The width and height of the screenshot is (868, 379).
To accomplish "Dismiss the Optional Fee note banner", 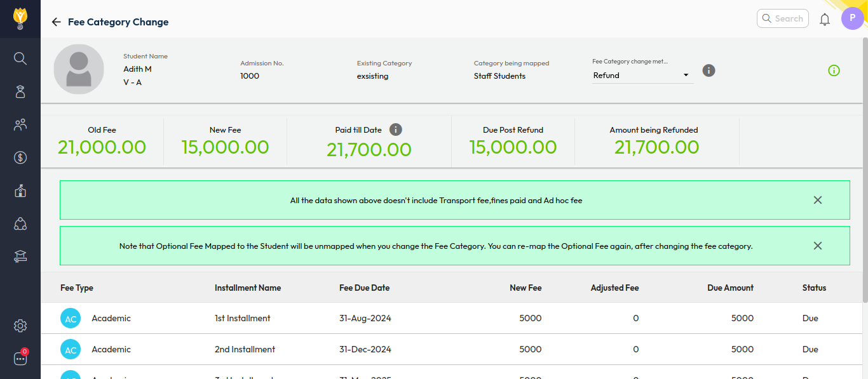I will coord(818,246).
